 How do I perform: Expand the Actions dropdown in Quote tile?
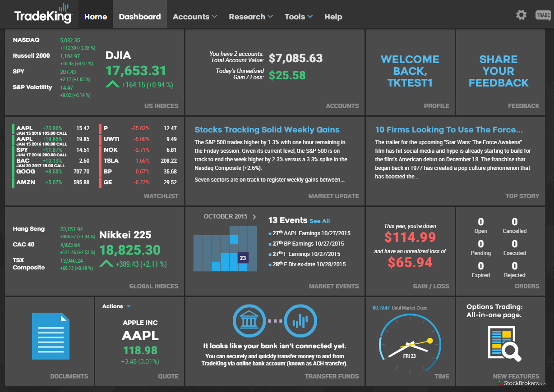click(x=116, y=306)
